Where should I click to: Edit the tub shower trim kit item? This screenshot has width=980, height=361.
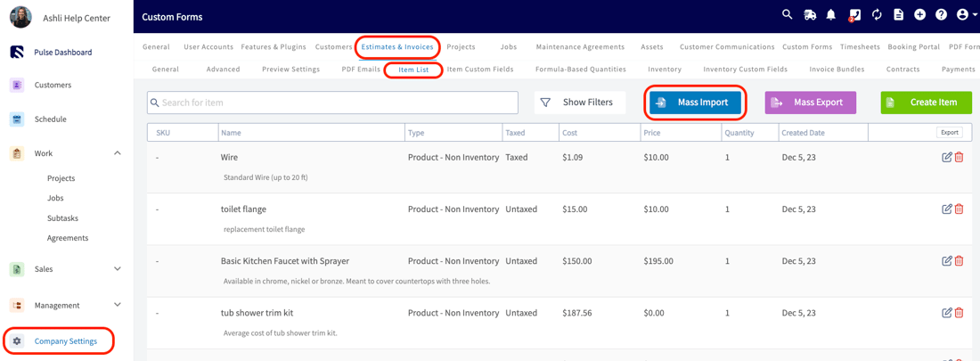pyautogui.click(x=946, y=313)
